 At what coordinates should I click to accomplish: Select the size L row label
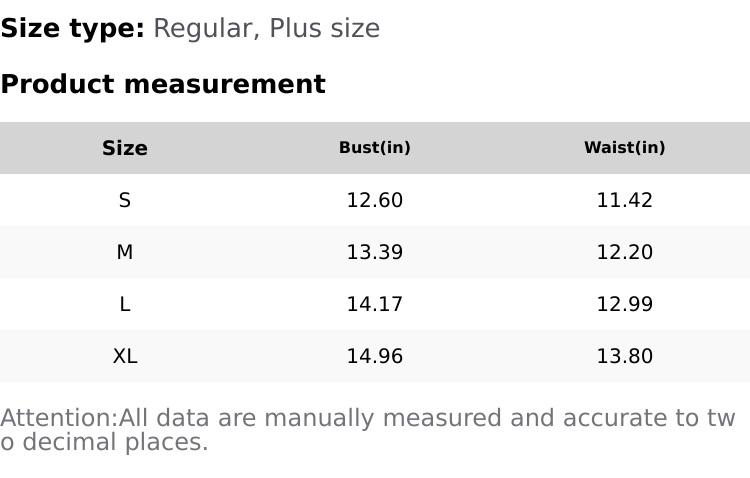[x=125, y=304]
